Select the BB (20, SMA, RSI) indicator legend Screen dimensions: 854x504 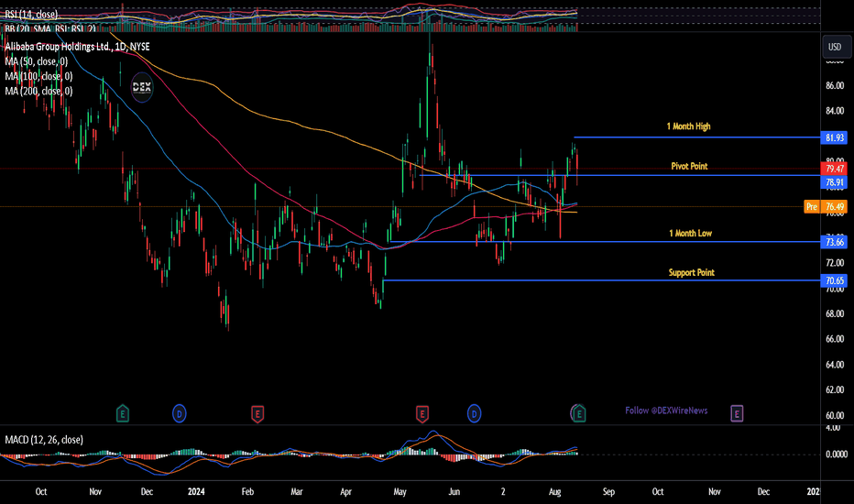click(x=50, y=28)
